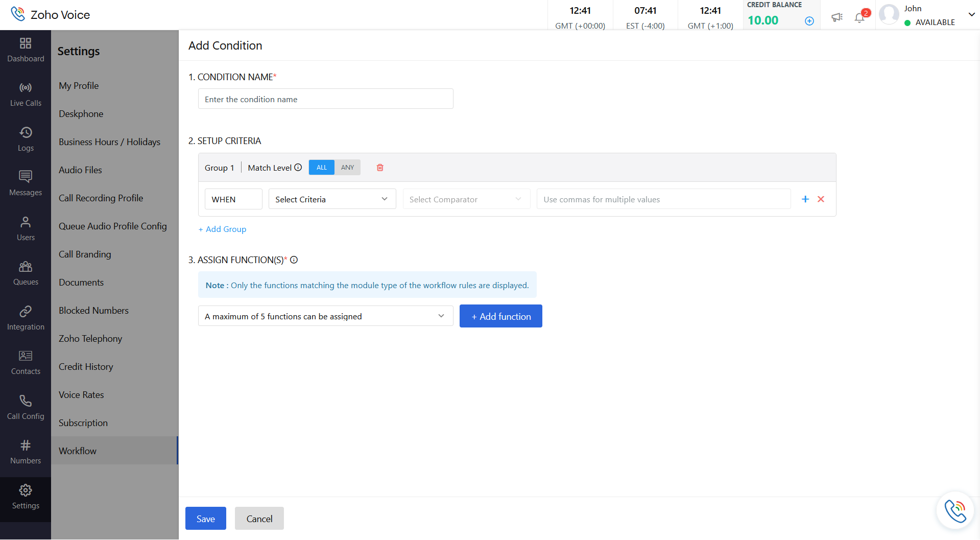The image size is (980, 540).
Task: Open Audio Files settings
Action: click(80, 170)
